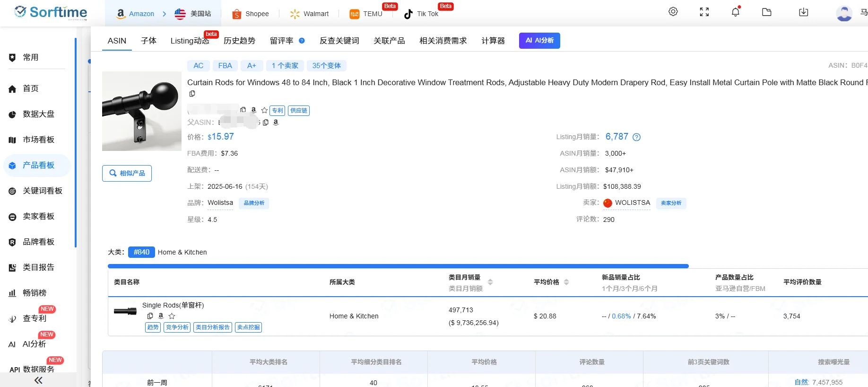Image resolution: width=868 pixels, height=387 pixels.
Task: Collapse the sidebar with double chevron
Action: click(38, 380)
